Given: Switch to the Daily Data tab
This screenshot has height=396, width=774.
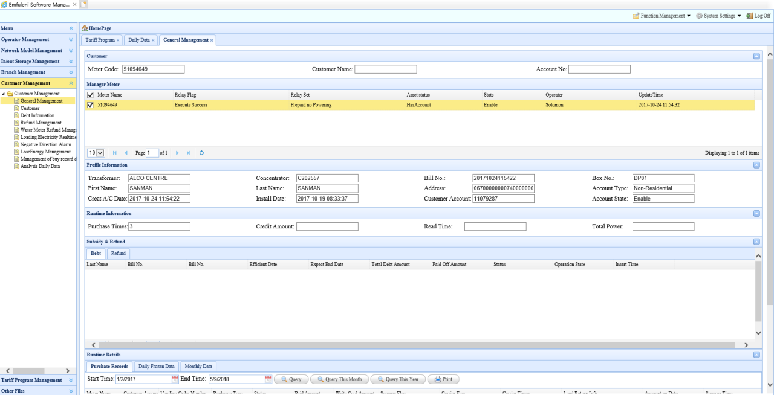Looking at the screenshot, I should (140, 40).
